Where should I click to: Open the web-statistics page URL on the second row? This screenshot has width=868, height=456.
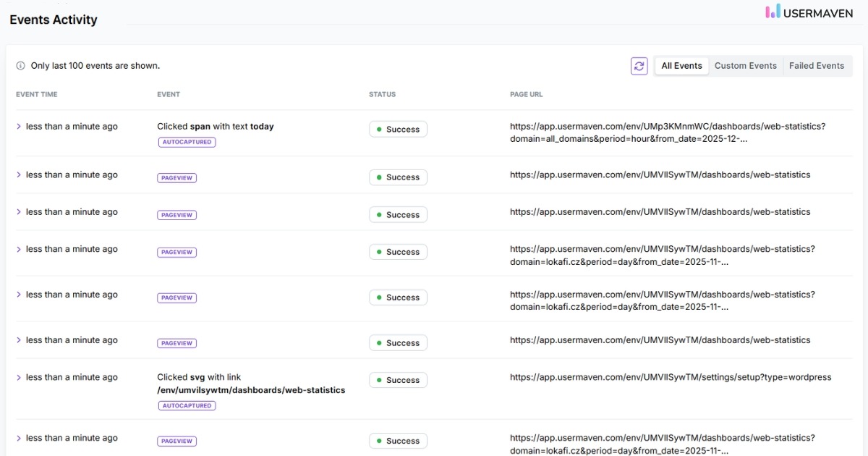click(660, 174)
